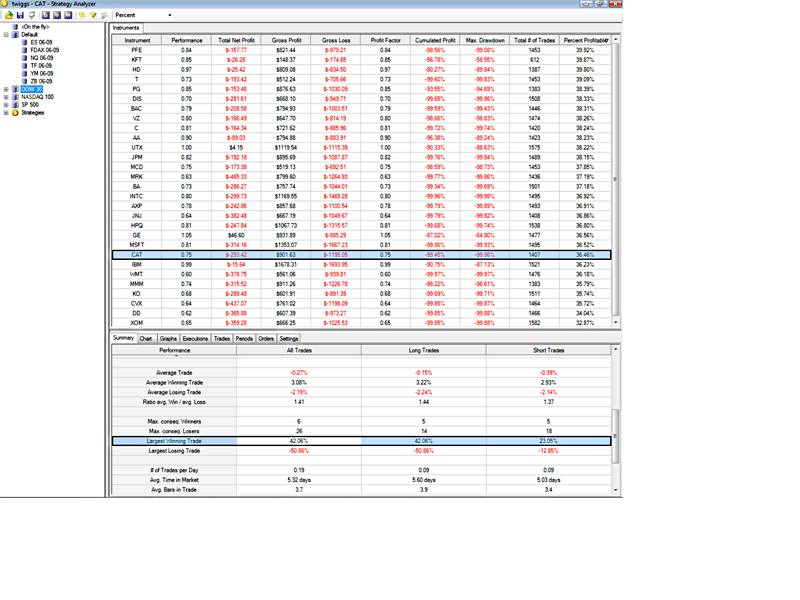Select the XOM instrument row

tap(361, 323)
